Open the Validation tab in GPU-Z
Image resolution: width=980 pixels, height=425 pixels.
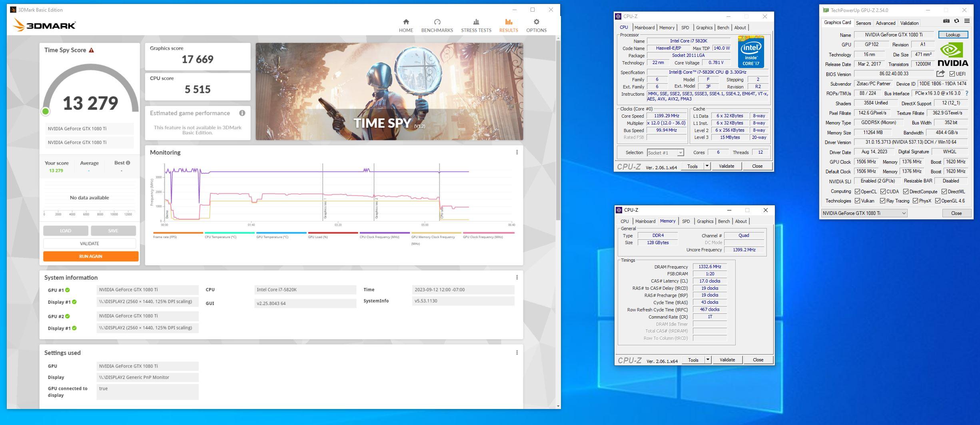(909, 23)
